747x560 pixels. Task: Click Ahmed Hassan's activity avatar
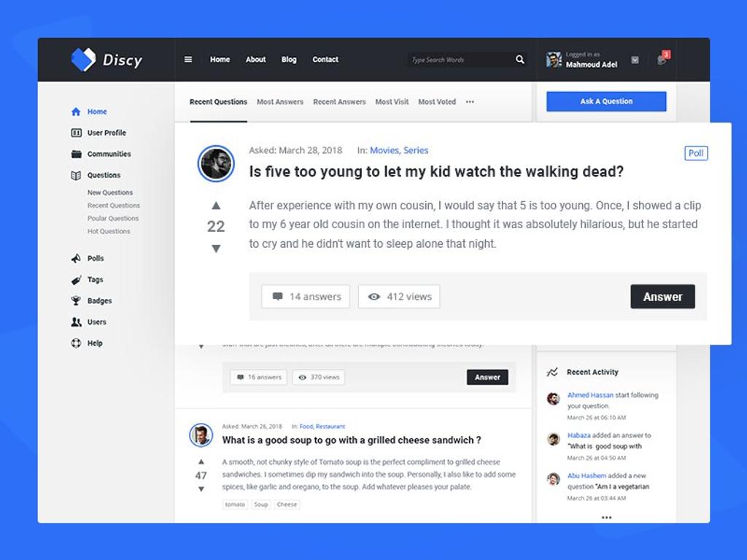tap(553, 399)
